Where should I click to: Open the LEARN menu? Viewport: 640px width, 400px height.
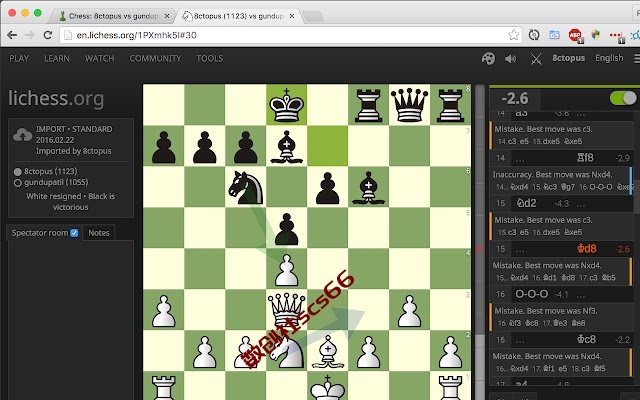pos(57,58)
